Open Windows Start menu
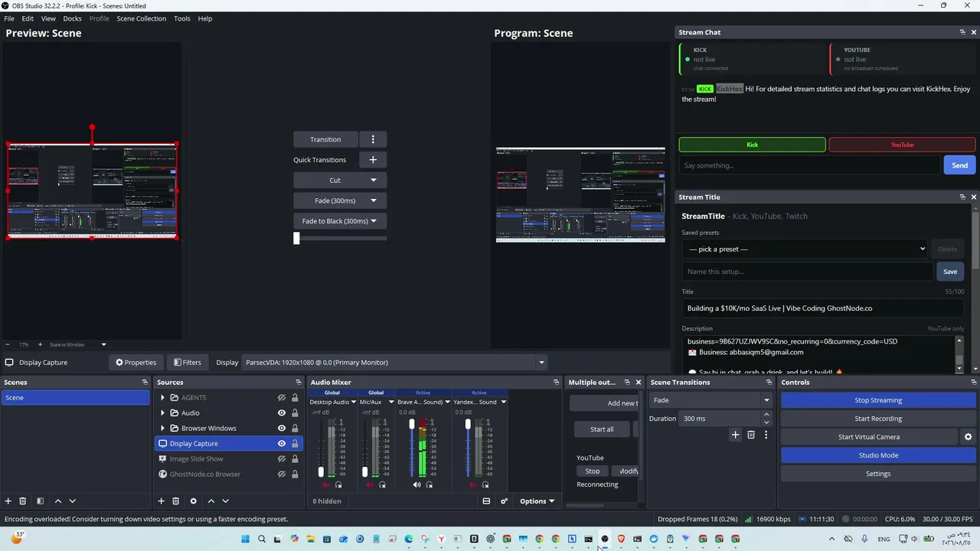Image resolution: width=980 pixels, height=551 pixels. pos(245,539)
